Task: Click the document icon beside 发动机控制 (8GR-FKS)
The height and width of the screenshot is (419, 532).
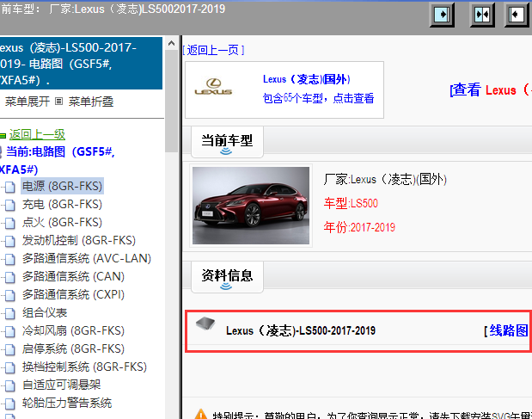Action: [10, 241]
